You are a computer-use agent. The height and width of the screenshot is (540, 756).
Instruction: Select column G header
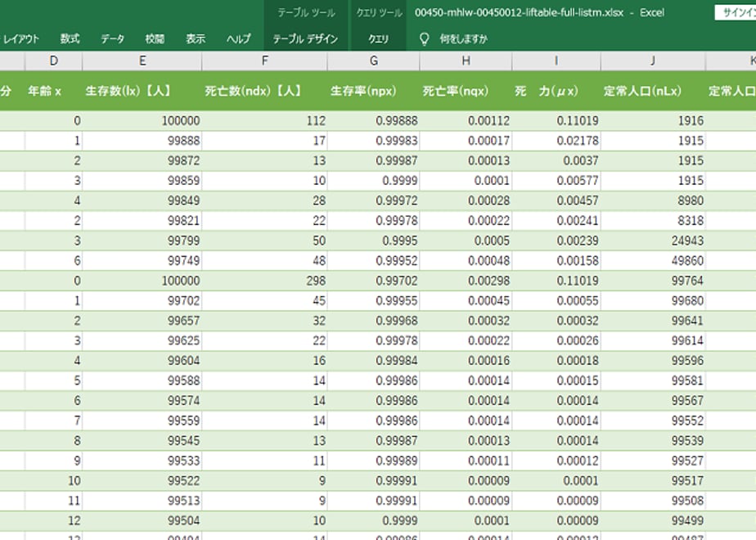click(x=374, y=61)
